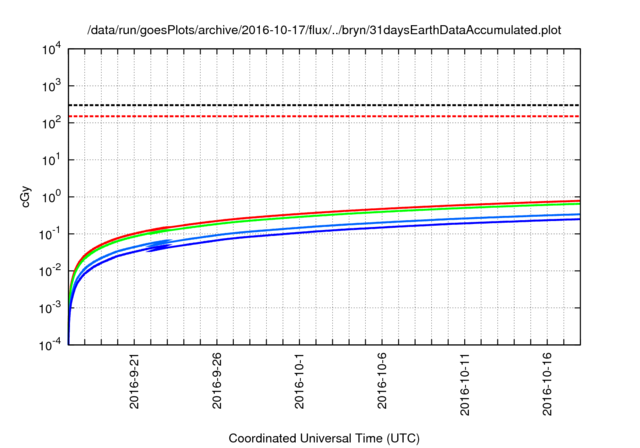Click the plot file path title
Viewport: 640px width, 448px height.
pyautogui.click(x=324, y=30)
